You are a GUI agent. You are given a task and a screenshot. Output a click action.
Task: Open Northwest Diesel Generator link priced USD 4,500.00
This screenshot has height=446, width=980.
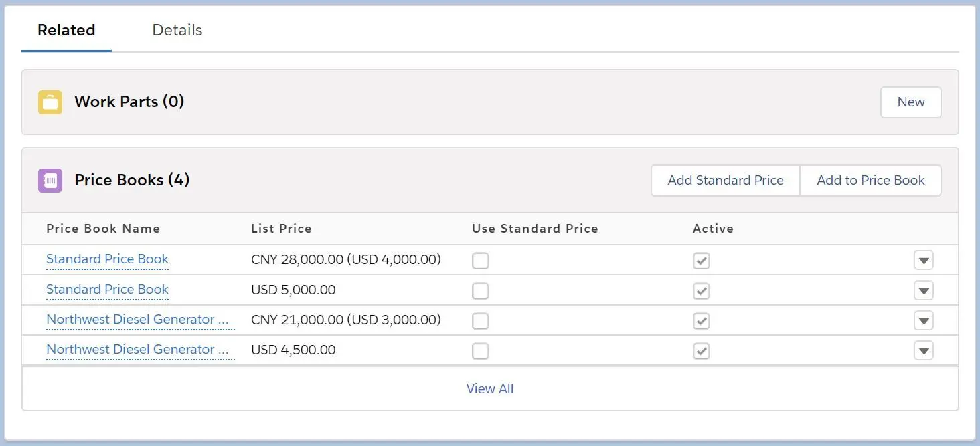click(x=140, y=350)
